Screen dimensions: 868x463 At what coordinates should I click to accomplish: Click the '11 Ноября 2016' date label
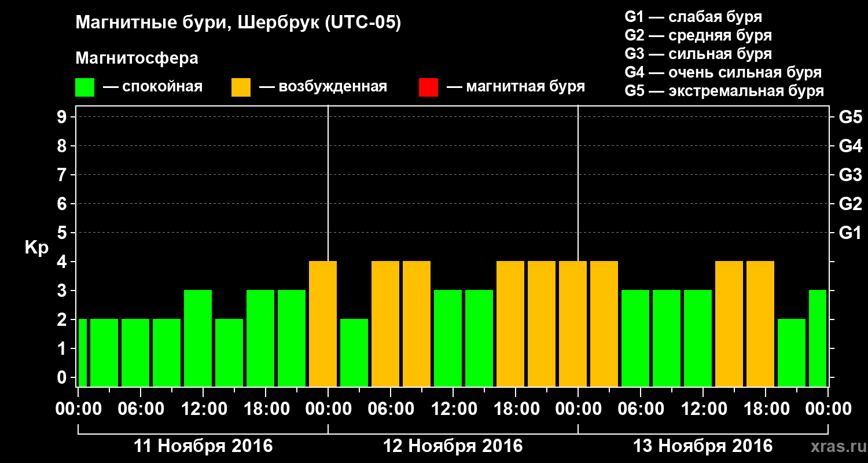tap(203, 446)
